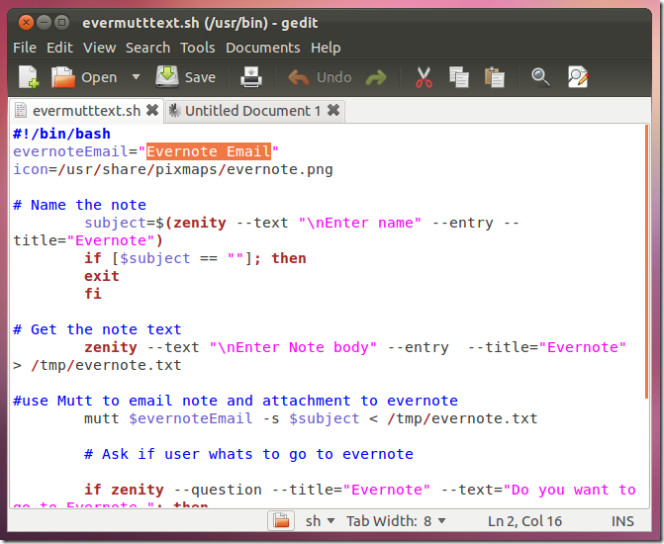Click the "# Ask if user whats" comment
This screenshot has height=544, width=664.
coord(249,454)
